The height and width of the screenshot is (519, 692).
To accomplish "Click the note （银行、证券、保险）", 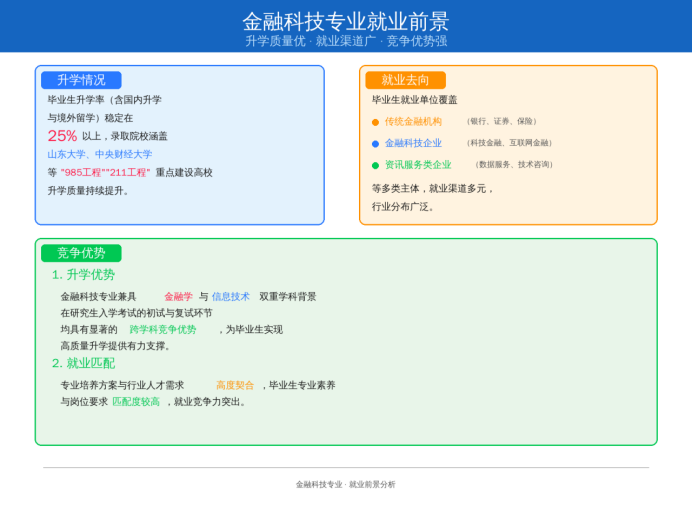I will click(502, 121).
